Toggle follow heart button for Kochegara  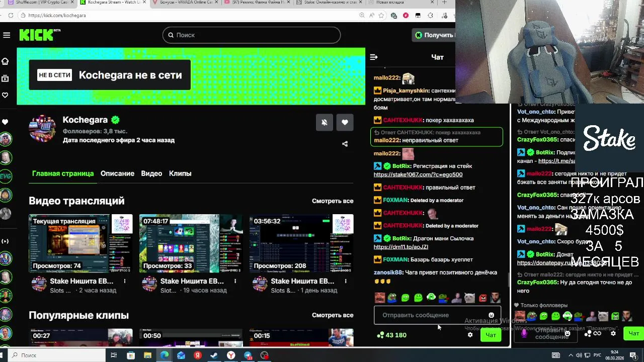[x=345, y=122]
